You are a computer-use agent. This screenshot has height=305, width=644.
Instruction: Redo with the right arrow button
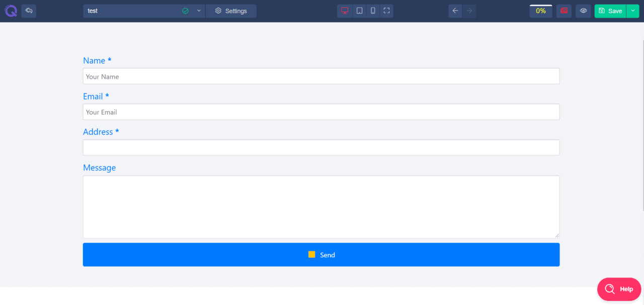469,11
